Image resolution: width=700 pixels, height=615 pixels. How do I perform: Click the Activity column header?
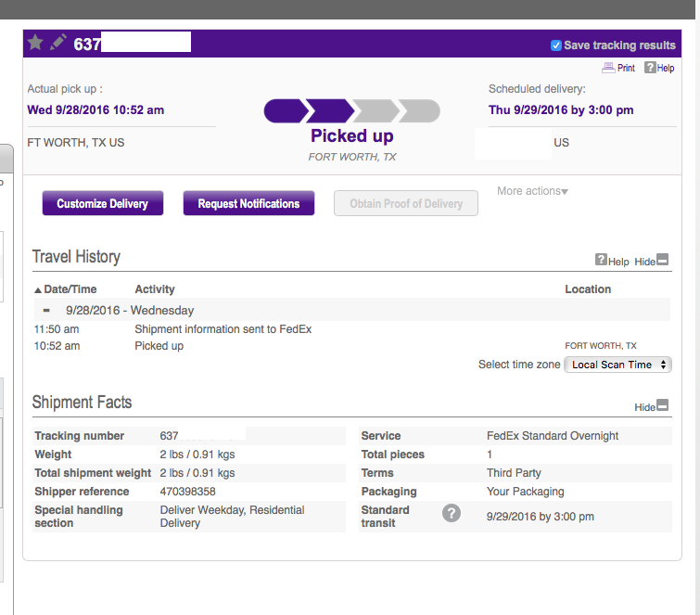155,289
